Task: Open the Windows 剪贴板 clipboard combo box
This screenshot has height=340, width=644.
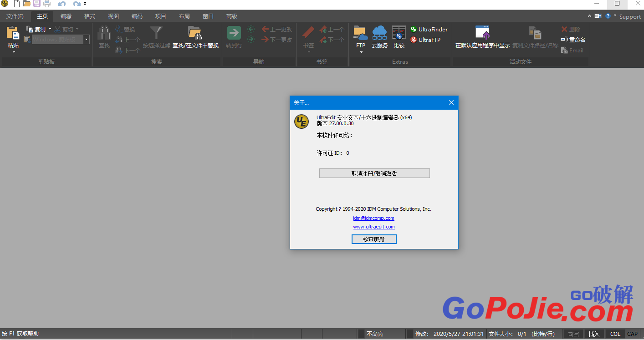Action: coord(61,40)
